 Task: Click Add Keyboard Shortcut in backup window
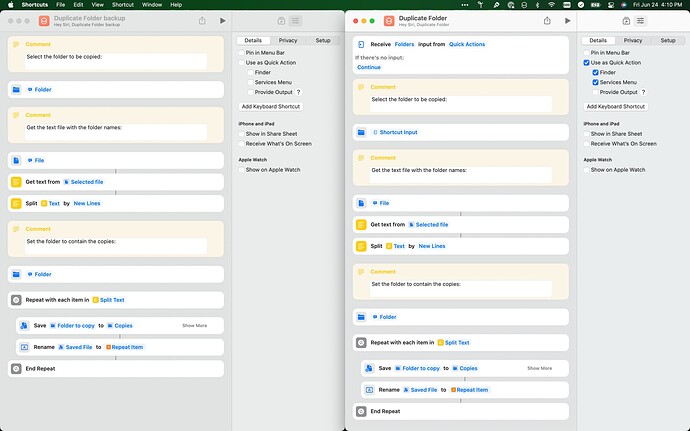[271, 107]
